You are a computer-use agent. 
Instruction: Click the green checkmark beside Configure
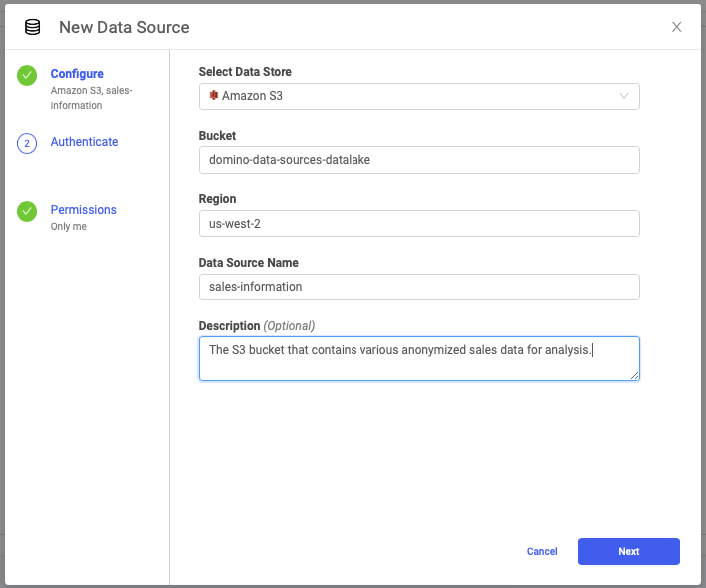(27, 75)
